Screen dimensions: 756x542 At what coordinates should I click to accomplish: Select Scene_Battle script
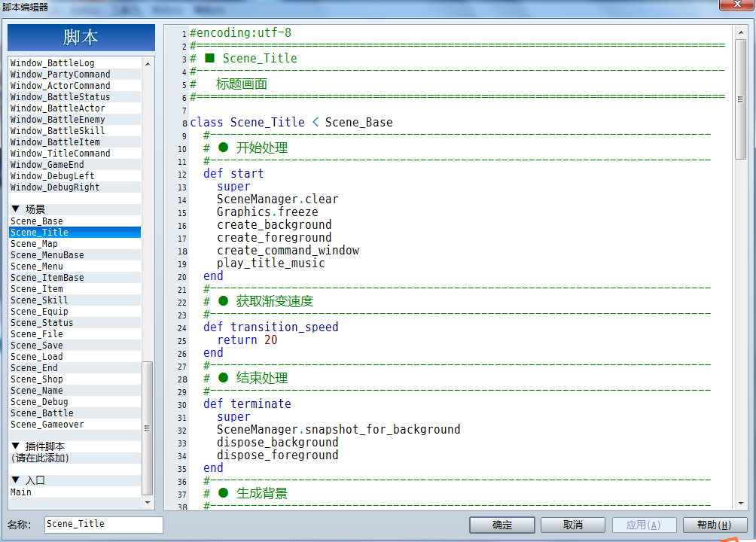[x=75, y=413]
